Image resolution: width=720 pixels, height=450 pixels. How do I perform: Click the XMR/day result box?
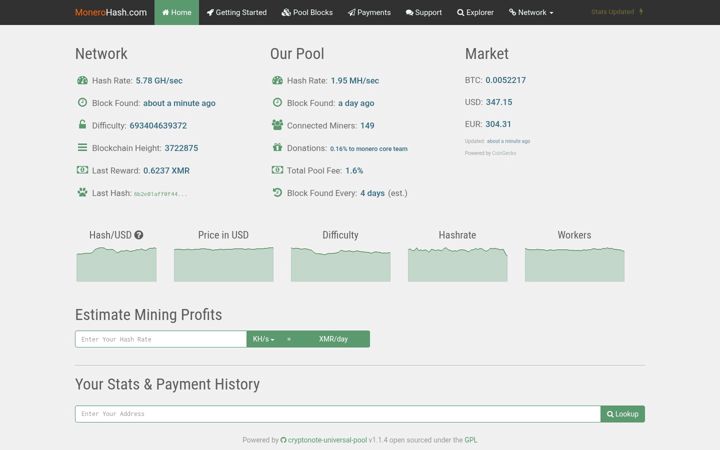334,339
